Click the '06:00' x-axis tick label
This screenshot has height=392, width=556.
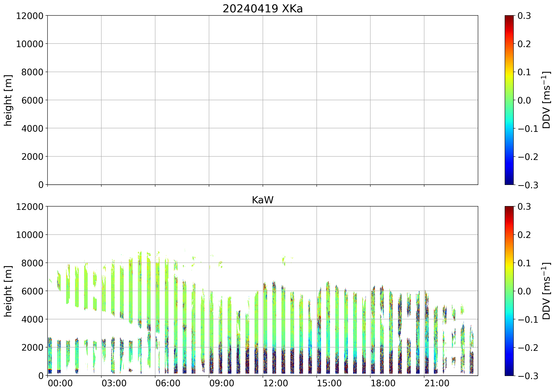pyautogui.click(x=168, y=383)
